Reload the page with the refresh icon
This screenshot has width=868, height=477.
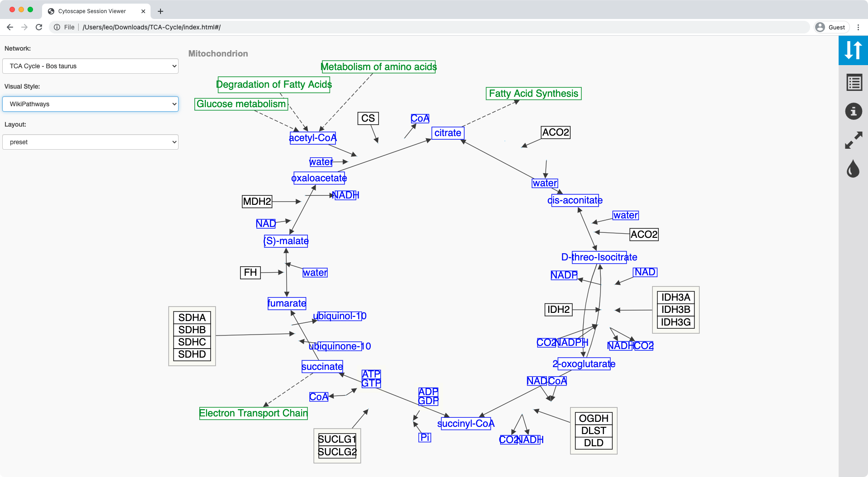[x=39, y=27]
